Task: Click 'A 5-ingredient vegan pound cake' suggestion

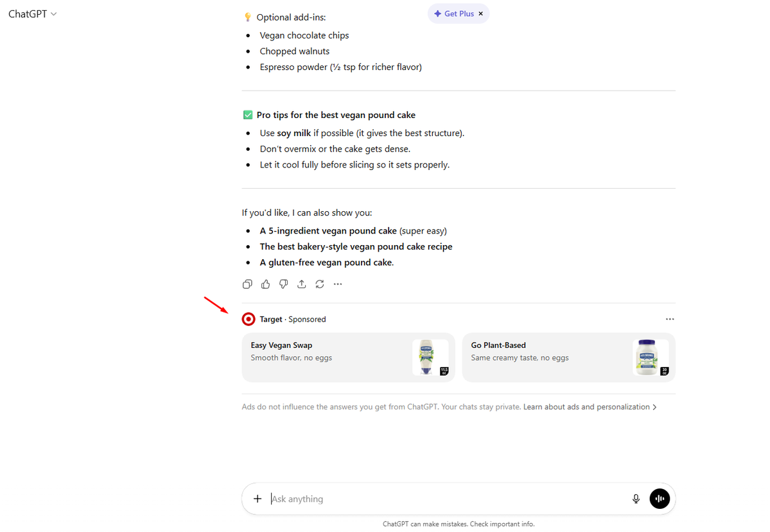Action: 328,230
